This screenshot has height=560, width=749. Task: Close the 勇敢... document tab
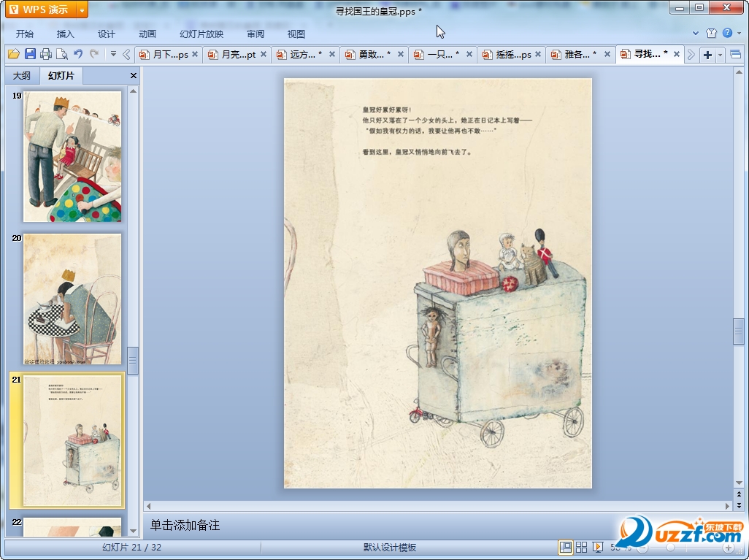[x=401, y=55]
